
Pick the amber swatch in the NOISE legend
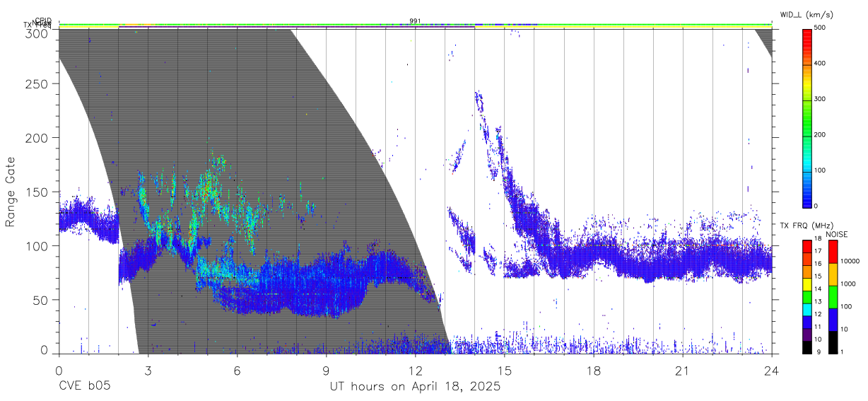click(x=833, y=274)
